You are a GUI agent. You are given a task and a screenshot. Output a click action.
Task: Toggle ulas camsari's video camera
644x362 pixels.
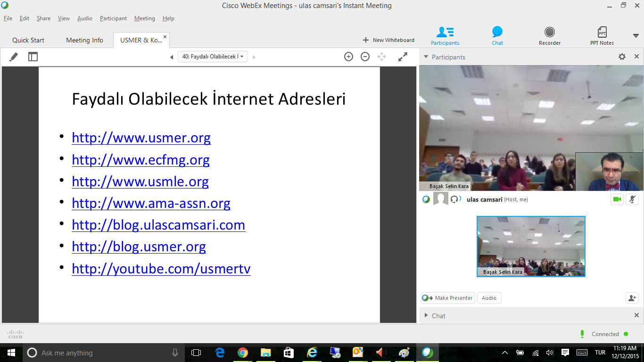click(x=617, y=199)
